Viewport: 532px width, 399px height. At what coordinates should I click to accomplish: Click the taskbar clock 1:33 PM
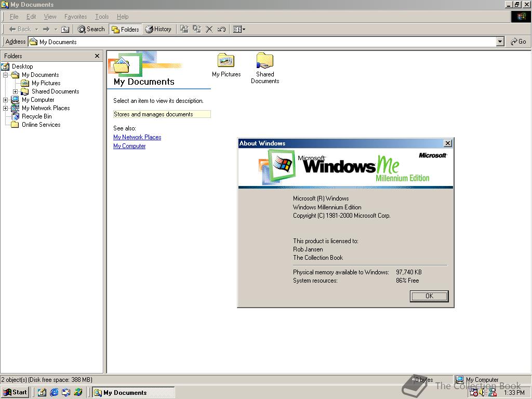coord(514,393)
